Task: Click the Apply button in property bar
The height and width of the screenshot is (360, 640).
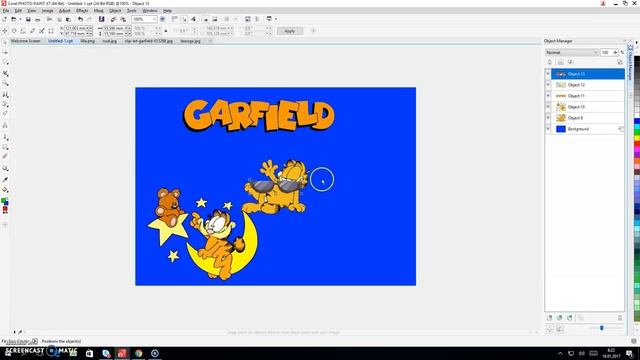Action: tap(289, 31)
